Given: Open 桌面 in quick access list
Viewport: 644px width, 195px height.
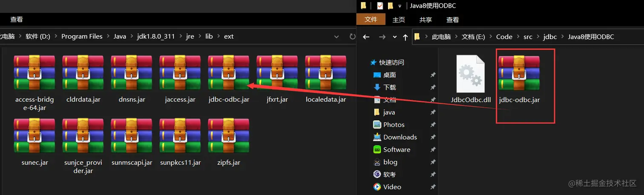Looking at the screenshot, I should click(390, 75).
